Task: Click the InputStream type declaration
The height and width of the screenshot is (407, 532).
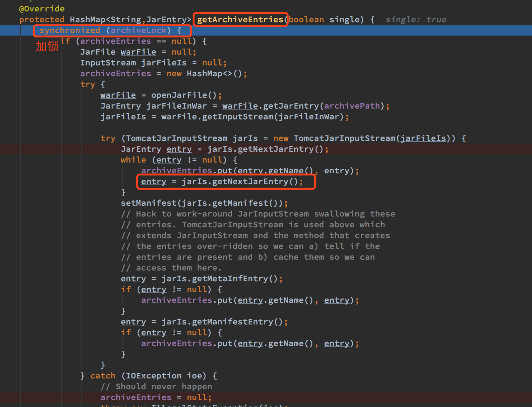Action: tap(108, 63)
